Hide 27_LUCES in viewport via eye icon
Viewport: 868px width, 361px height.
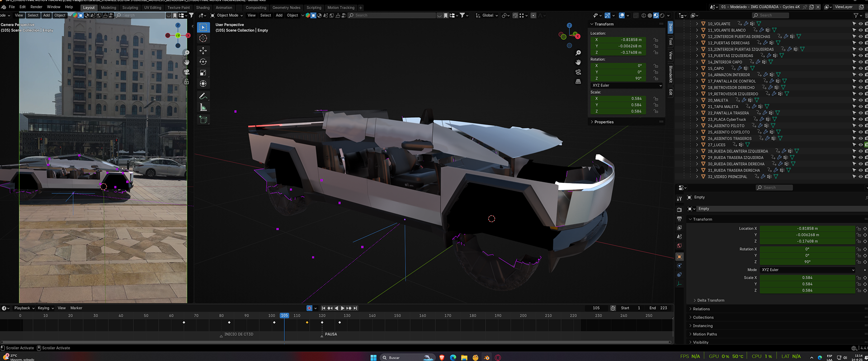(860, 145)
